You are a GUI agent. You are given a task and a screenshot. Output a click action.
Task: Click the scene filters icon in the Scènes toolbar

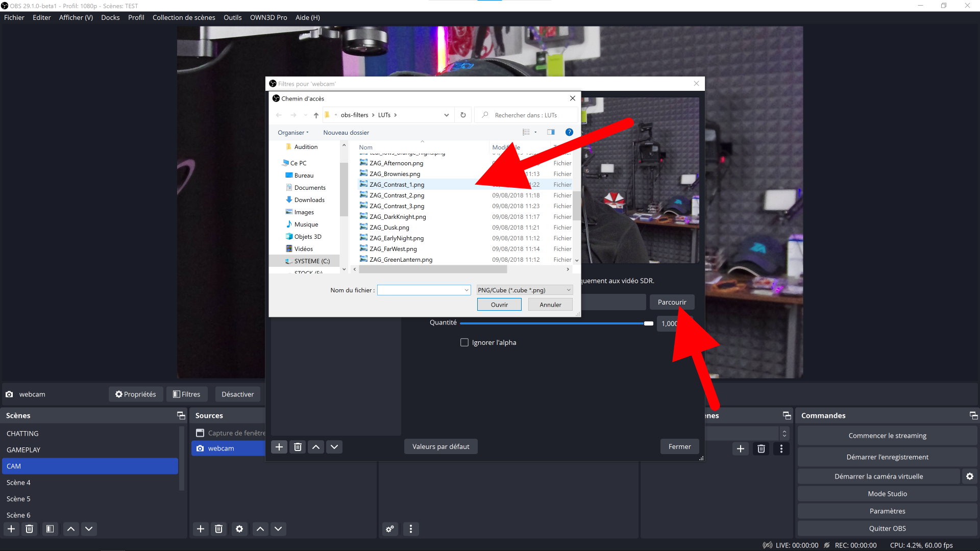pyautogui.click(x=50, y=529)
